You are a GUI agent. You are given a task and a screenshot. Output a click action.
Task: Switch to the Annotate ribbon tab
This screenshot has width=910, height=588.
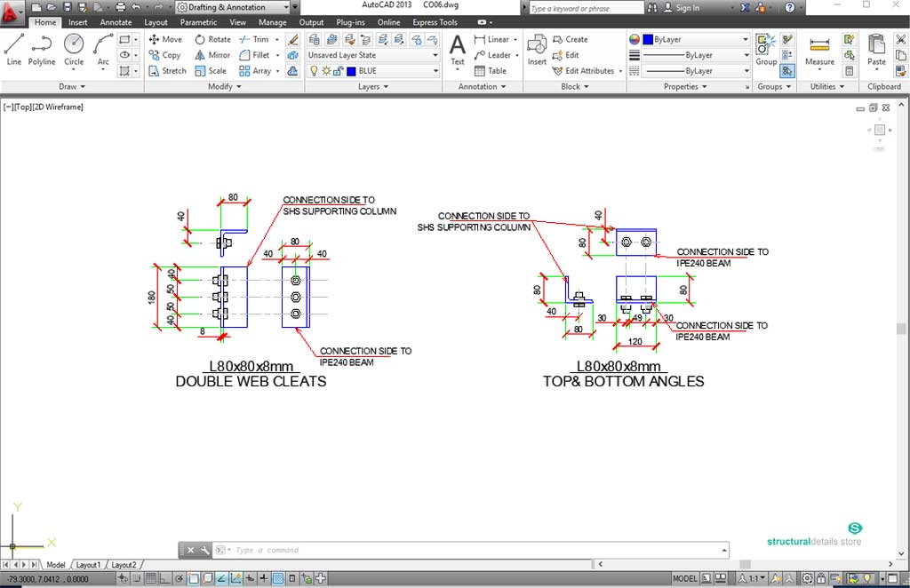tap(116, 22)
